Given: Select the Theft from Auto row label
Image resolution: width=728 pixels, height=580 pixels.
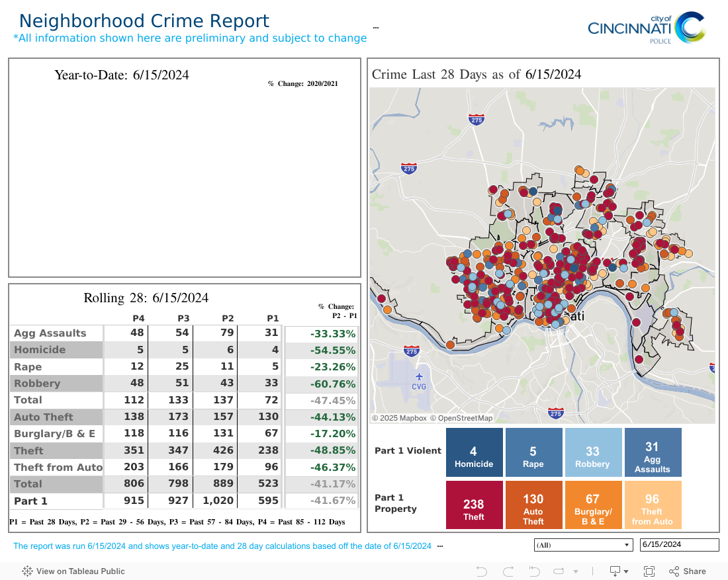Looking at the screenshot, I should tap(58, 468).
